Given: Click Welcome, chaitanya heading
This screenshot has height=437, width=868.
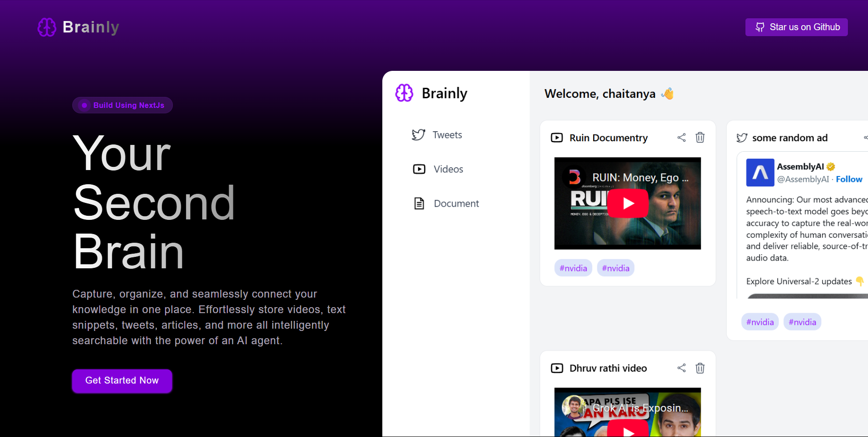Looking at the screenshot, I should pos(609,94).
